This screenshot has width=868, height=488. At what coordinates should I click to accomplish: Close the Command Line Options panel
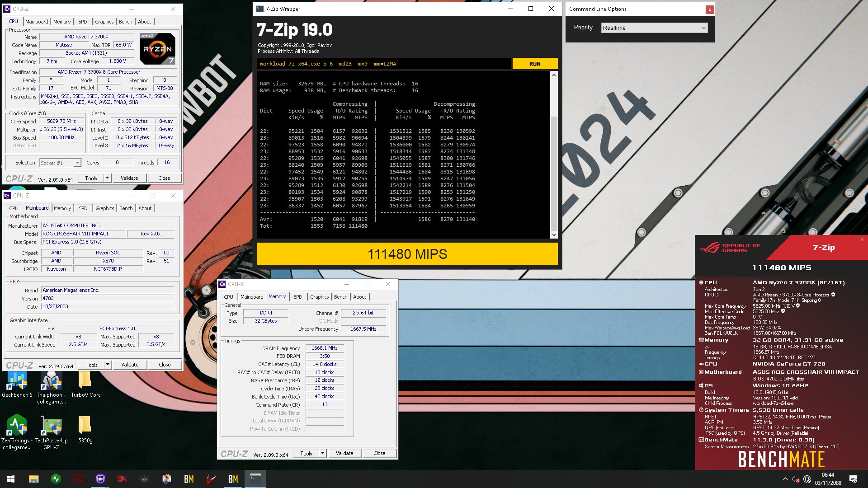[x=710, y=9]
